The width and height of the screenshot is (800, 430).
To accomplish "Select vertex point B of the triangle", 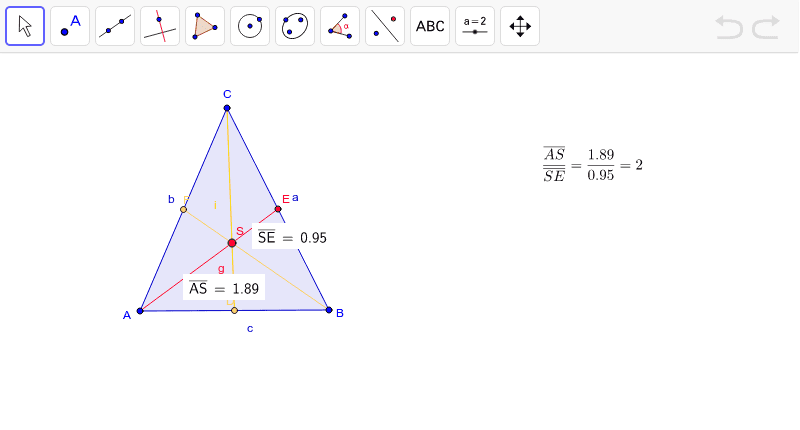I will (329, 310).
